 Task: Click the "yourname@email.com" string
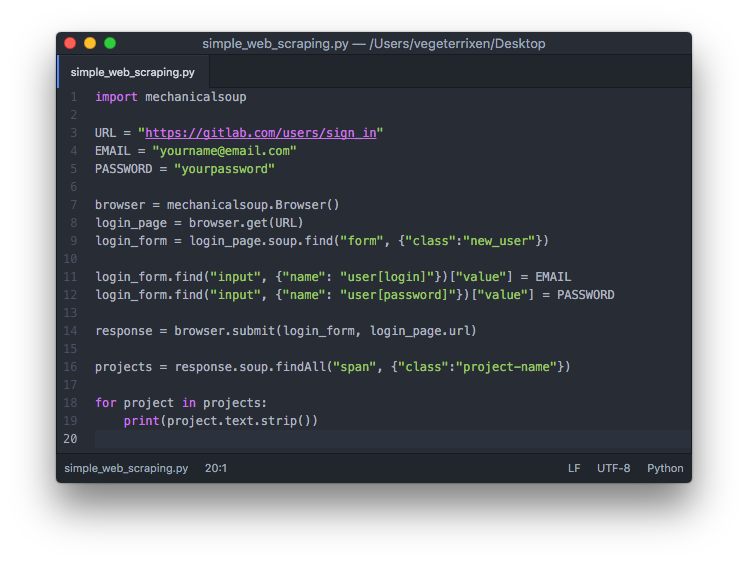pyautogui.click(x=224, y=151)
